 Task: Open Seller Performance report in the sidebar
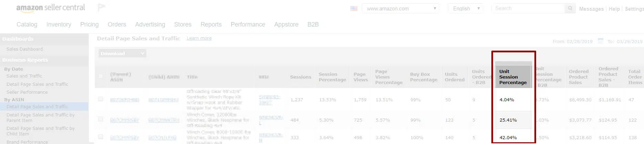click(27, 92)
